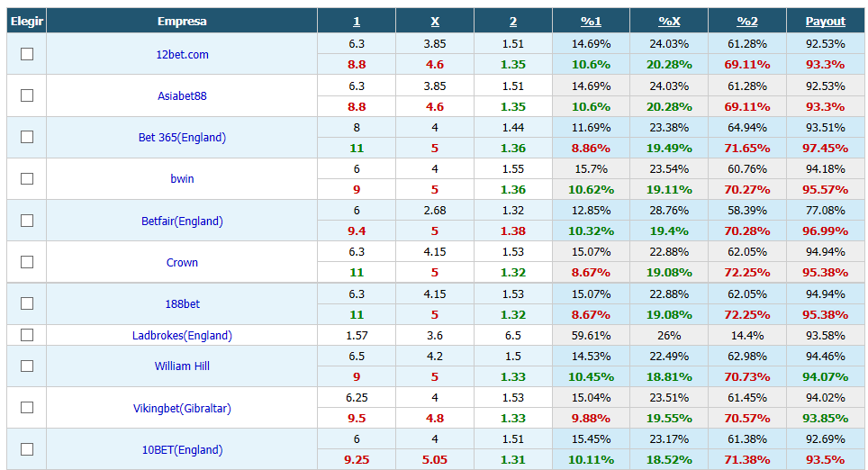Click William Hill draw odds 4.2
Image resolution: width=868 pixels, height=470 pixels.
[x=435, y=356]
